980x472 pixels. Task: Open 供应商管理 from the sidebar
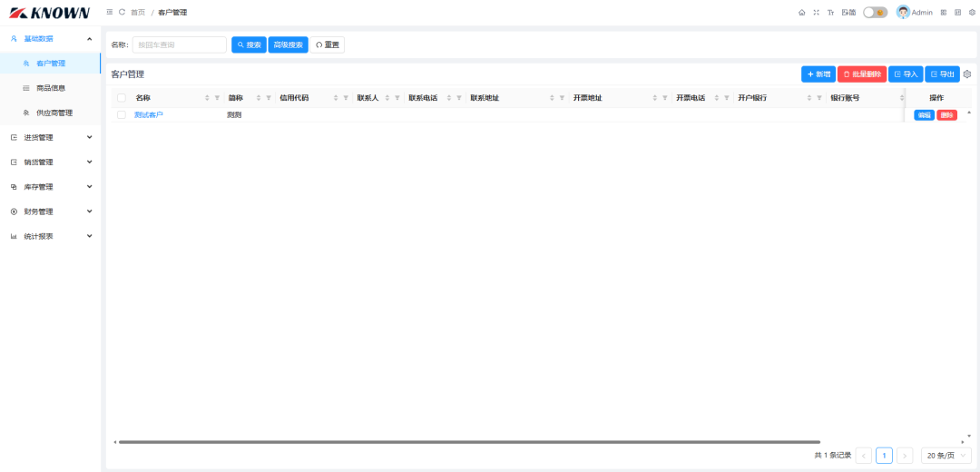pyautogui.click(x=54, y=113)
